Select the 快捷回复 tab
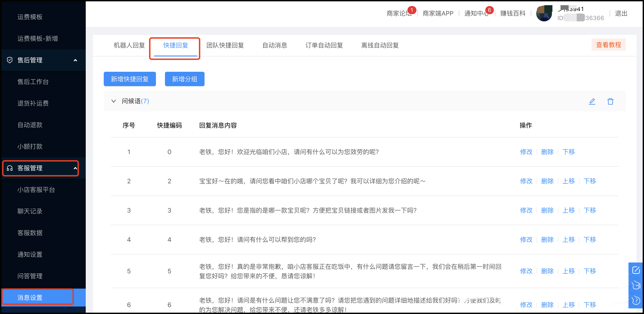644x314 pixels. tap(176, 45)
